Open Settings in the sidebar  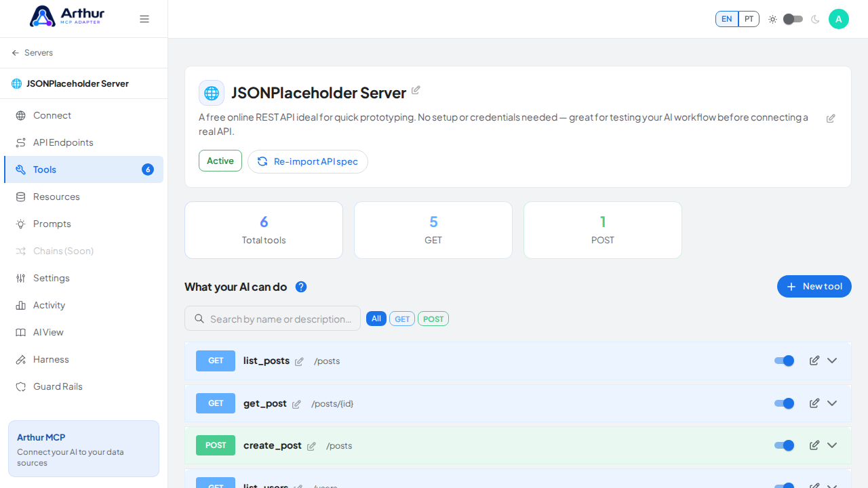click(x=84, y=278)
